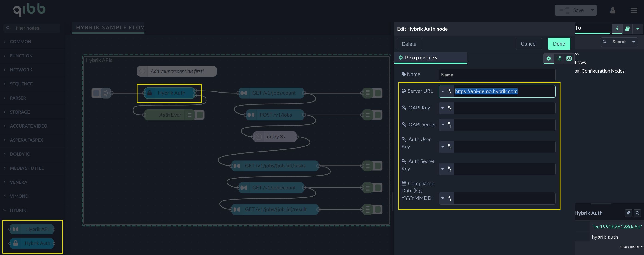Toggle the debug node after POST /v1/jobs
The image size is (644, 255).
pyautogui.click(x=378, y=115)
